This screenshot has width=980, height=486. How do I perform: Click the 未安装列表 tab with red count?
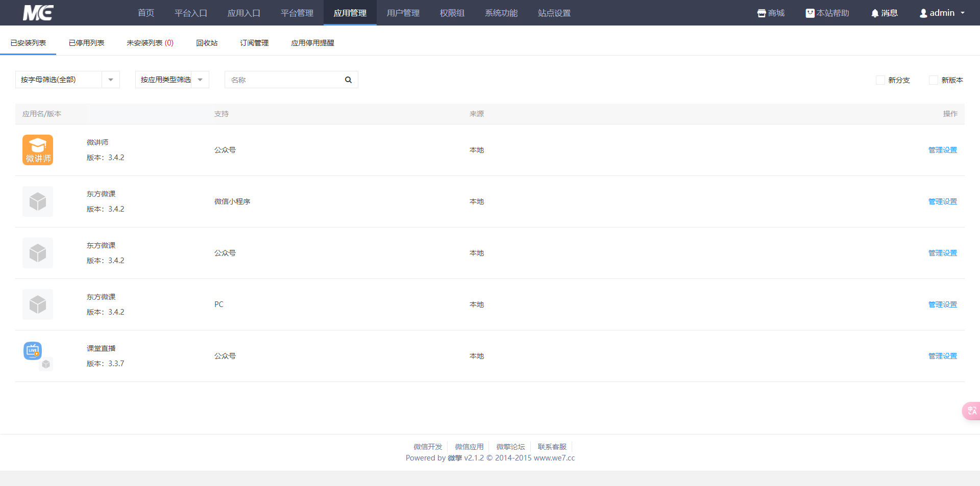pos(150,43)
